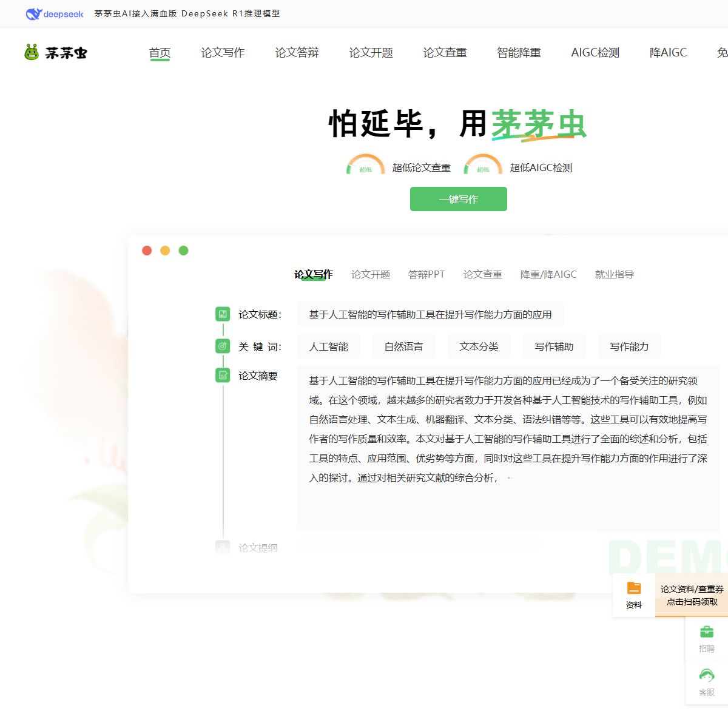728x728 pixels.
Task: Click the 人工智能 keyword chip
Action: (x=329, y=346)
